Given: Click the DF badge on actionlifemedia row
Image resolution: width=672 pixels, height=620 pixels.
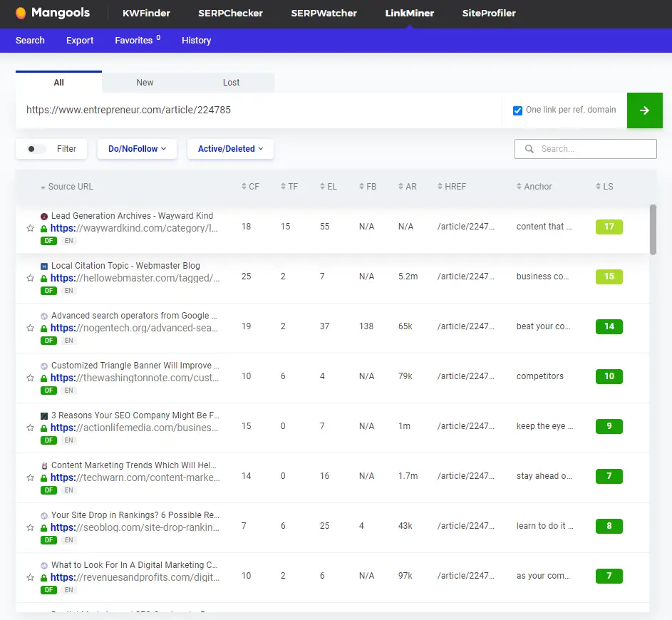Looking at the screenshot, I should point(49,440).
